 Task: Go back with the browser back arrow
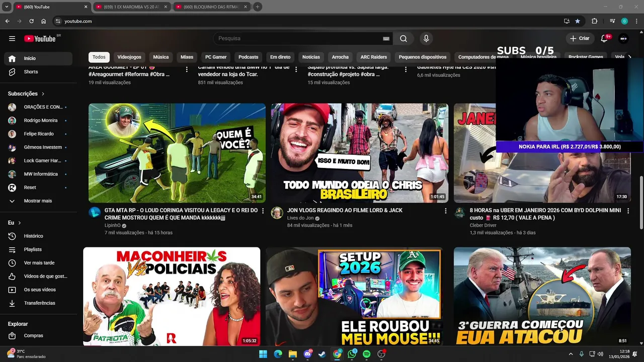point(8,21)
